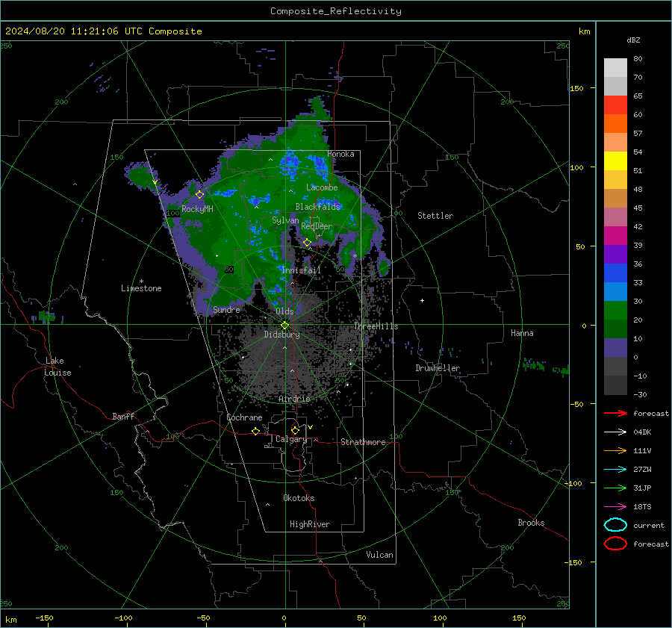Viewport: 672px width, 628px height.
Task: Click the cyan 27ZW arrow icon
Action: point(615,469)
